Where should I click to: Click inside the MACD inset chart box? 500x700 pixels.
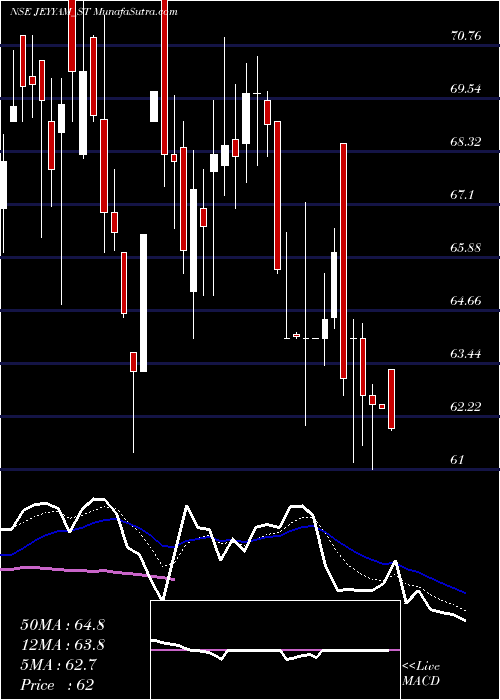coord(275,650)
